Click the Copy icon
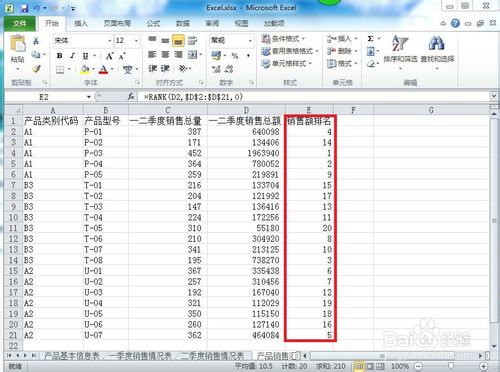 point(36,54)
